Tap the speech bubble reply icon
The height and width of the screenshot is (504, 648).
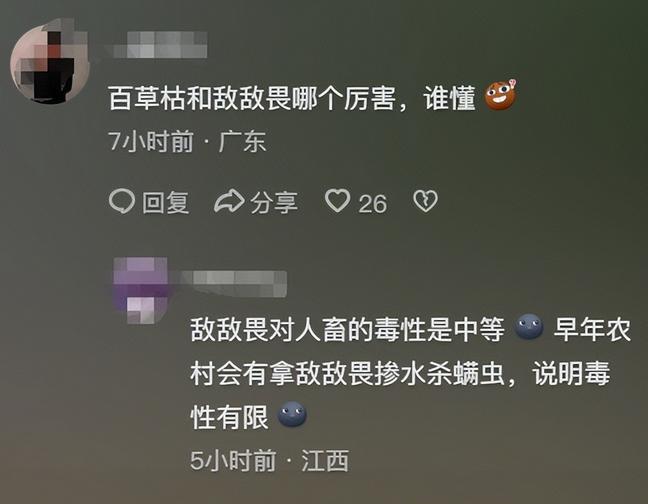click(122, 202)
